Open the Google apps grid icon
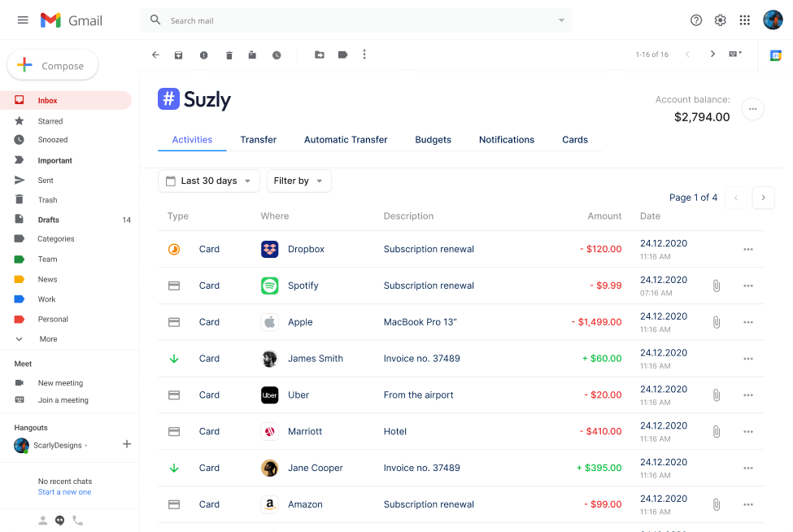 point(744,20)
